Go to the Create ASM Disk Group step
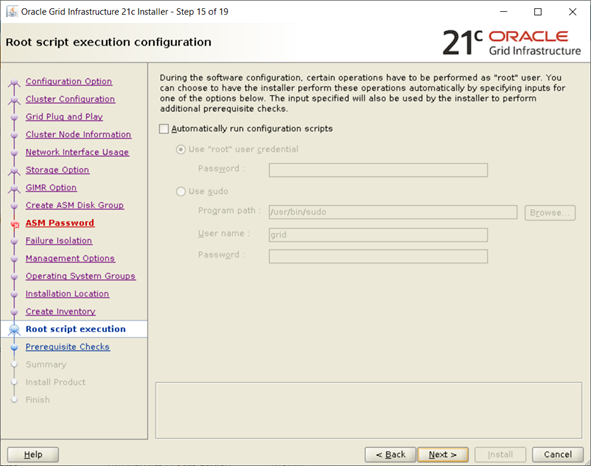591x466 pixels. coord(75,205)
